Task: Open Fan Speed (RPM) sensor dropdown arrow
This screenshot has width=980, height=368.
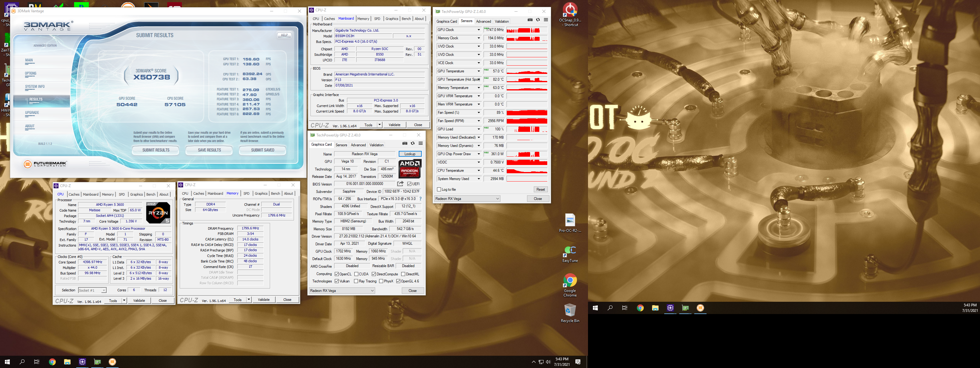Action: [x=479, y=121]
